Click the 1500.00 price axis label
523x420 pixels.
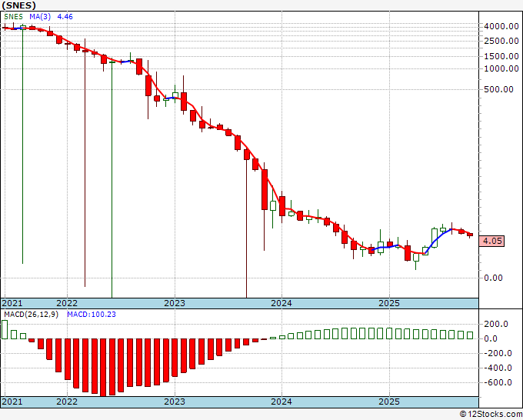click(x=501, y=56)
